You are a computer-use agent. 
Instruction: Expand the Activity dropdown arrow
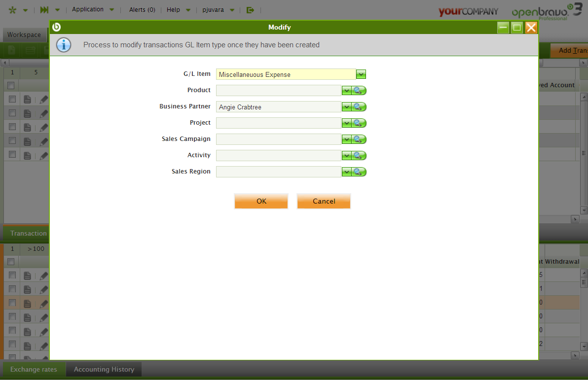pos(346,156)
